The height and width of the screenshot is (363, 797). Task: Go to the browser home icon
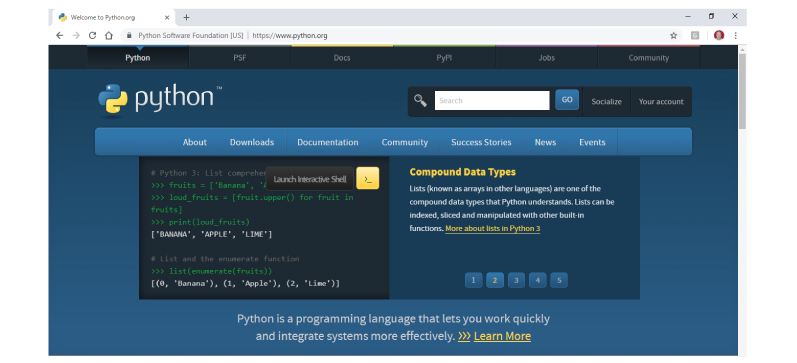(109, 36)
